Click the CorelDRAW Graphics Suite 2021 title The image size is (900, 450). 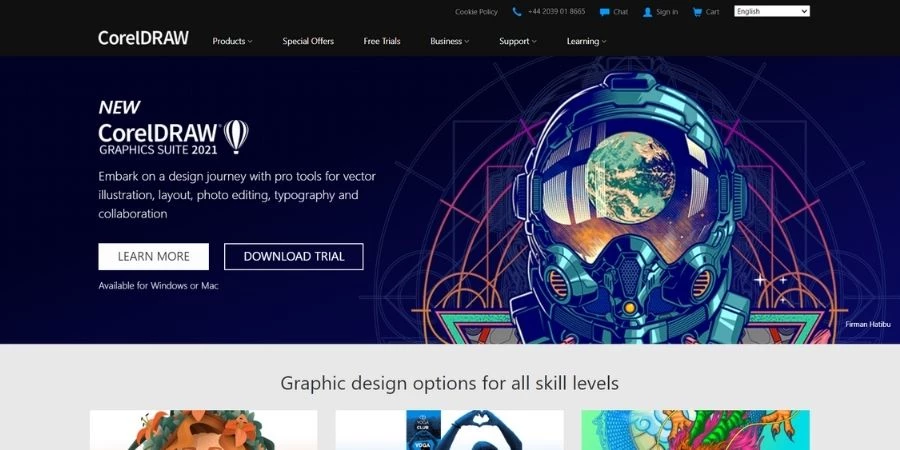(x=158, y=138)
